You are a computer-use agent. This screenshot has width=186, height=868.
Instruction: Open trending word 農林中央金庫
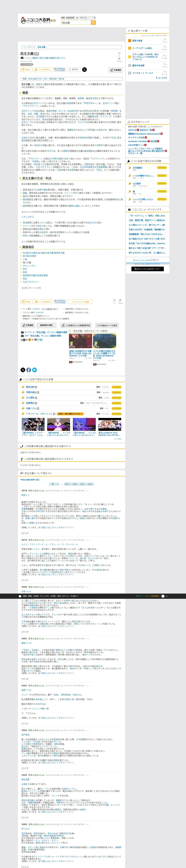pyautogui.click(x=138, y=66)
